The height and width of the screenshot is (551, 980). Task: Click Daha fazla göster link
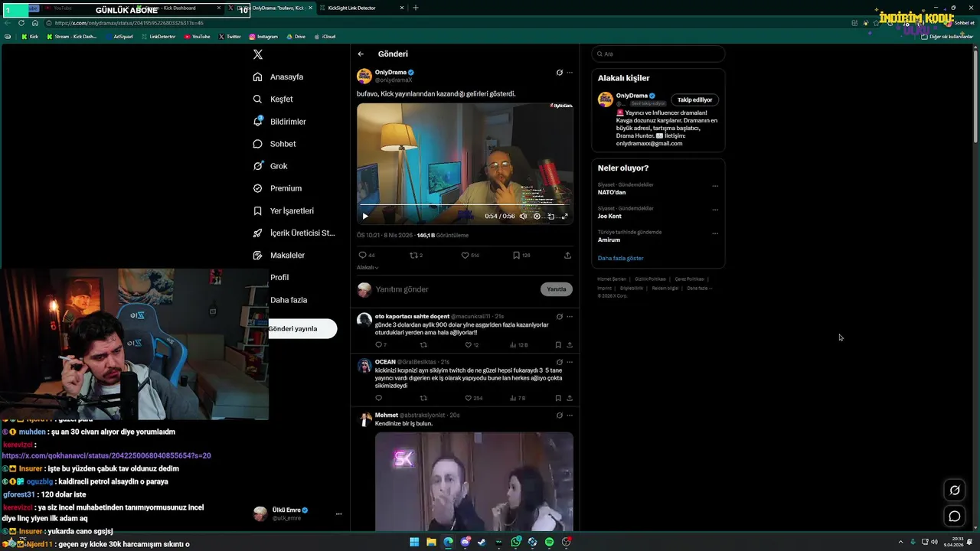coord(621,259)
